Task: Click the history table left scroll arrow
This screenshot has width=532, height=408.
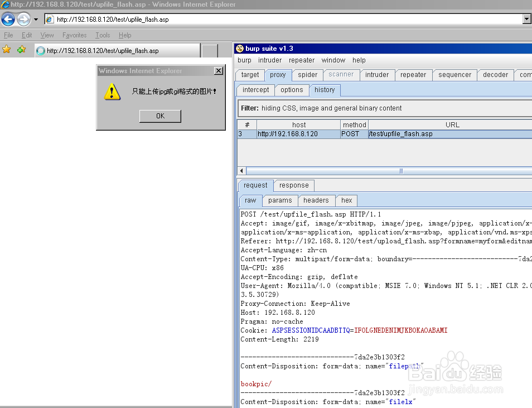Action: point(241,171)
